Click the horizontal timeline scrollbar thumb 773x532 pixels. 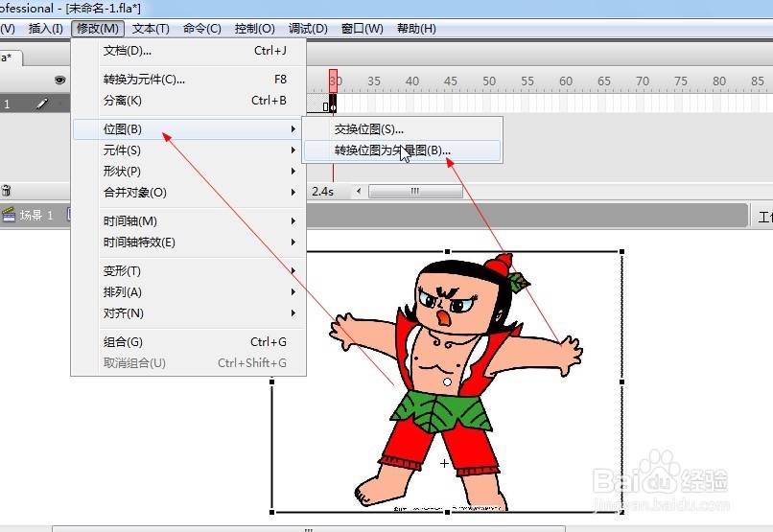pos(415,191)
